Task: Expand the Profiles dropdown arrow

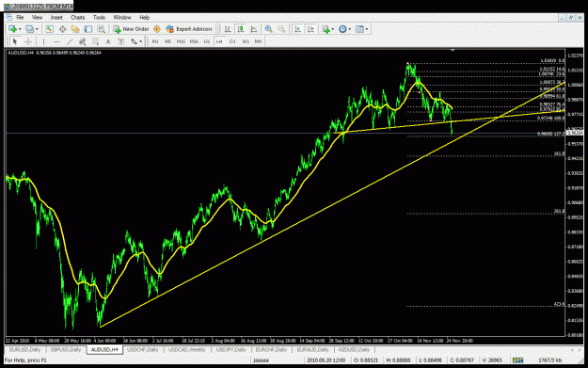Action: click(x=37, y=29)
